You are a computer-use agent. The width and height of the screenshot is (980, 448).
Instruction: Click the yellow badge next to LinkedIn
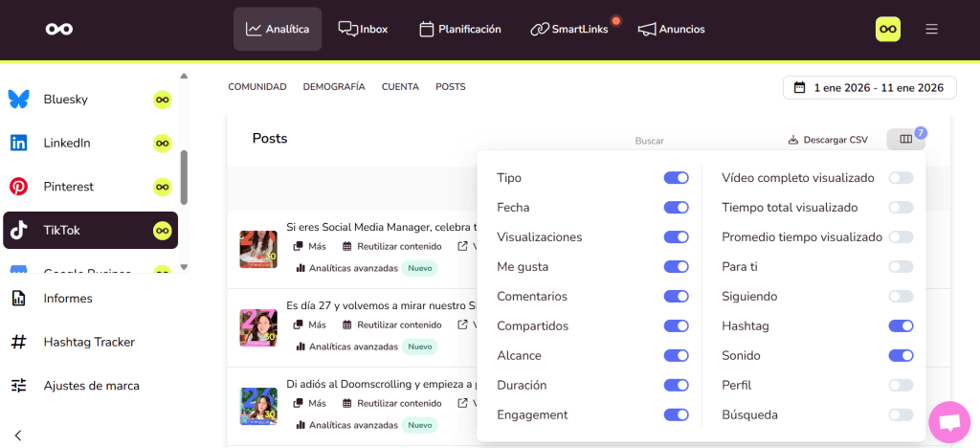pyautogui.click(x=163, y=143)
